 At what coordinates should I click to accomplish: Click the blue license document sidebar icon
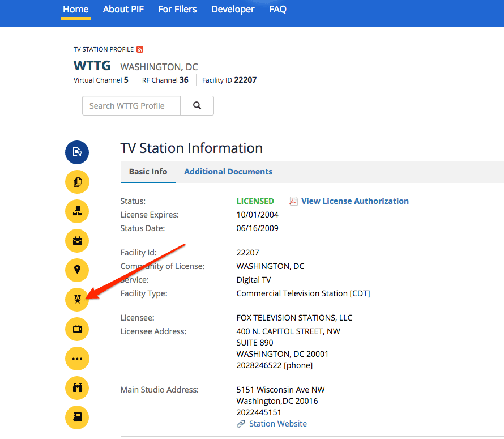(x=77, y=152)
